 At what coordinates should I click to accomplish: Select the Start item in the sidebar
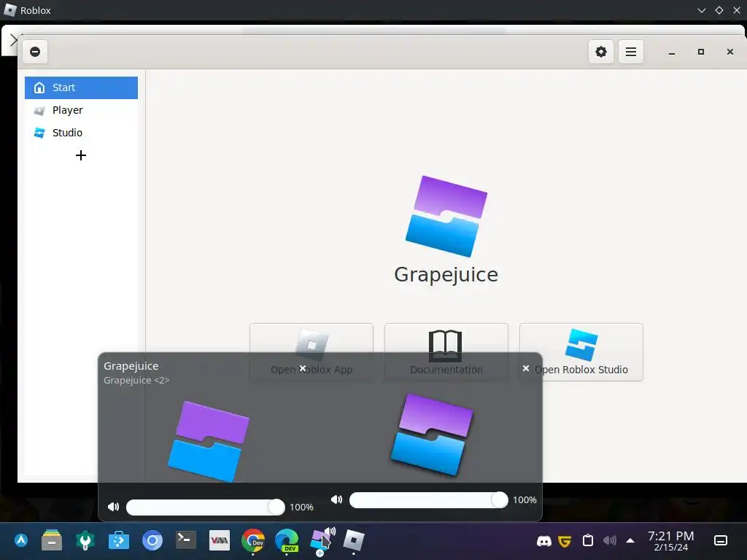[81, 87]
